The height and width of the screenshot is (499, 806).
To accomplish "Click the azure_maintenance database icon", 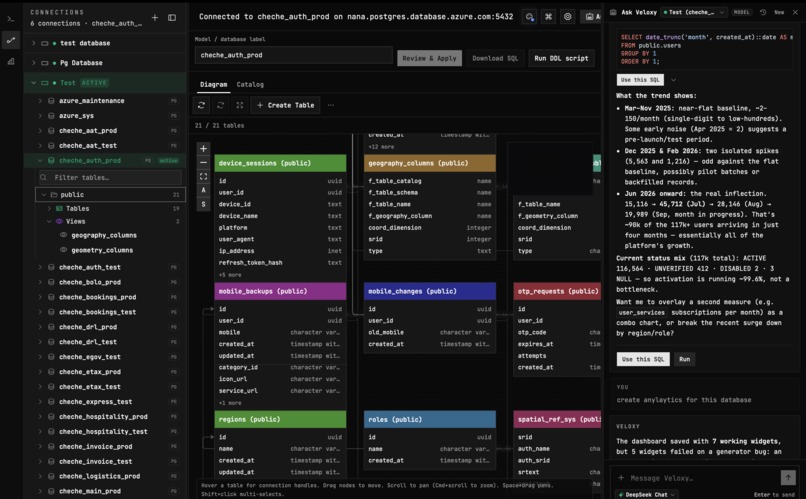I will tap(51, 101).
